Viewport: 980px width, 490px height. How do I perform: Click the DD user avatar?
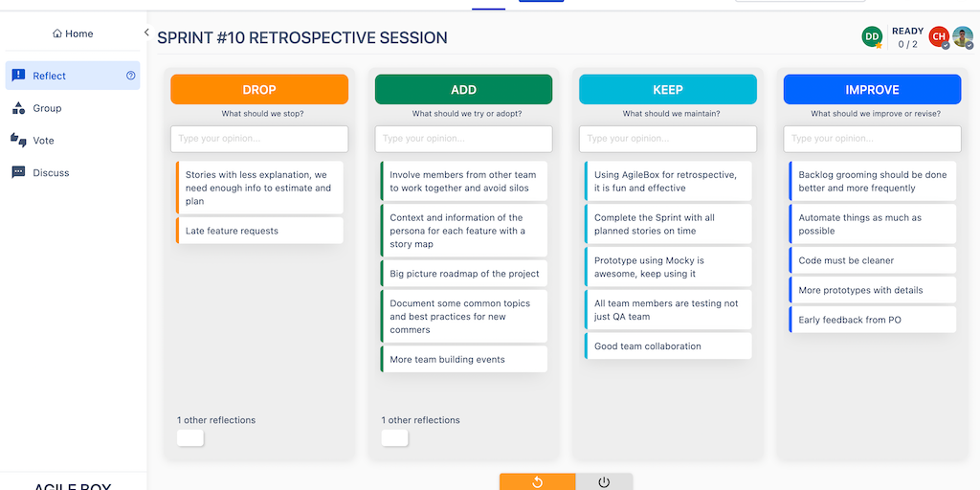click(x=871, y=37)
